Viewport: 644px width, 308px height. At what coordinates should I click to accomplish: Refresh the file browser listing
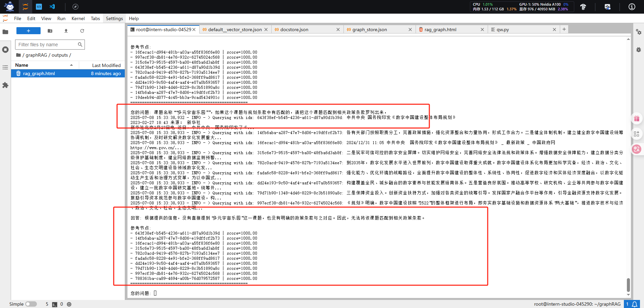click(82, 31)
